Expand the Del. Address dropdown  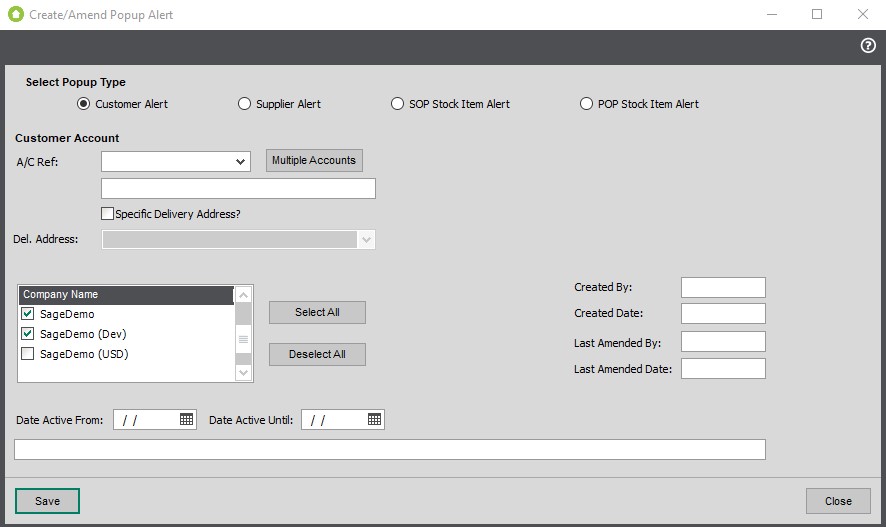click(x=366, y=240)
